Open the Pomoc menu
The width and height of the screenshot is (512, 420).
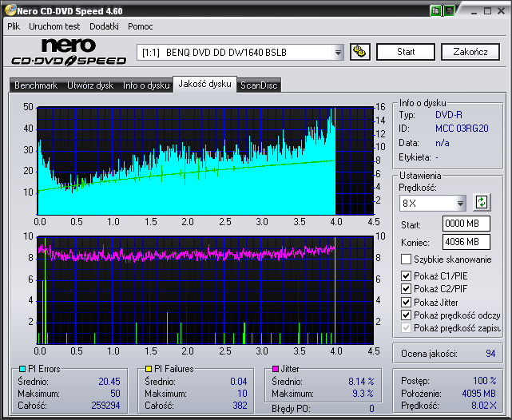141,26
